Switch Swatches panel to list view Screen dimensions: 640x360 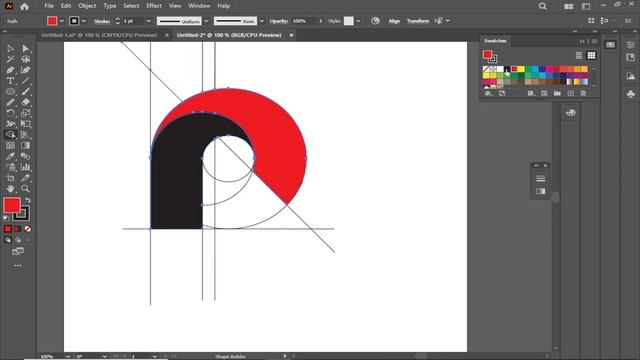(579, 56)
